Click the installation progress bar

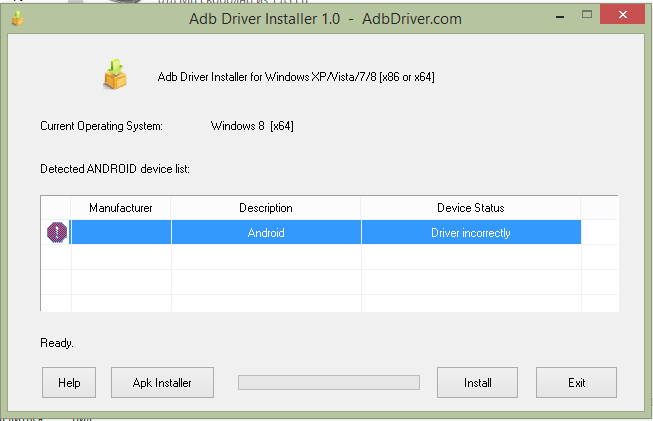(328, 382)
